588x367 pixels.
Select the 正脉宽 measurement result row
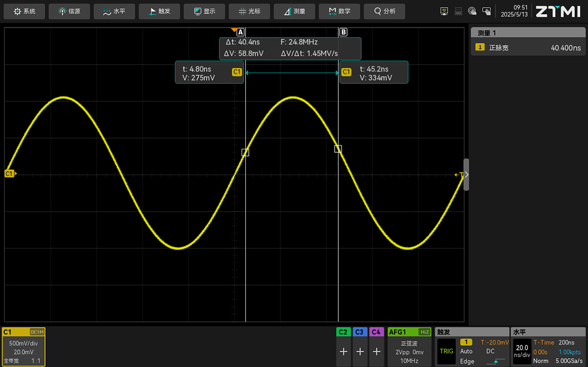tap(529, 48)
